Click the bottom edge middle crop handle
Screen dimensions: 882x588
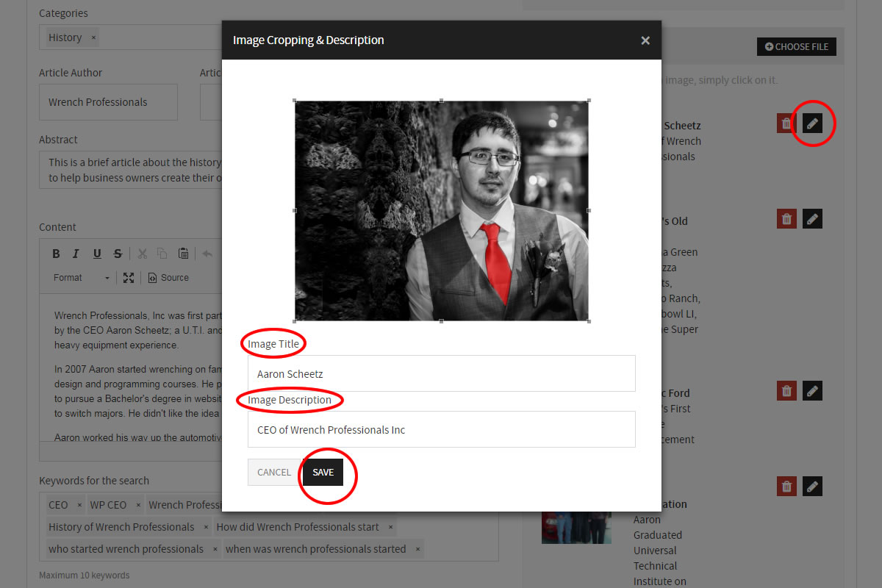tap(442, 320)
